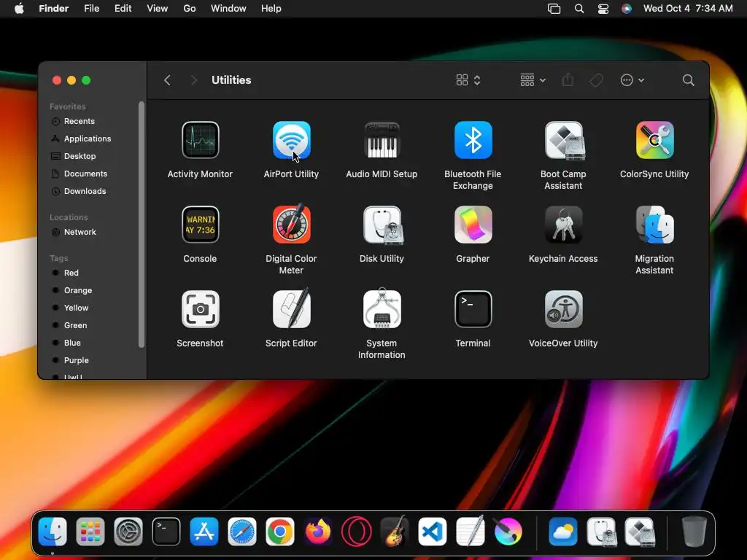This screenshot has height=560, width=747.
Task: Click Script Editor icon
Action: 291,308
